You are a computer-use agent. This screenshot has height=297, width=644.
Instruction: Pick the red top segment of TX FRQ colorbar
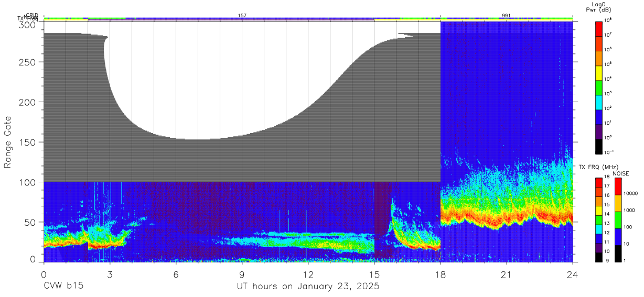pyautogui.click(x=599, y=182)
